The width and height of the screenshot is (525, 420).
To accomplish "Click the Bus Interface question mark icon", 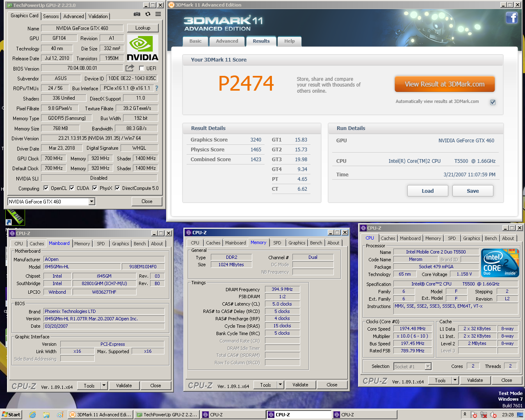I will click(x=157, y=88).
